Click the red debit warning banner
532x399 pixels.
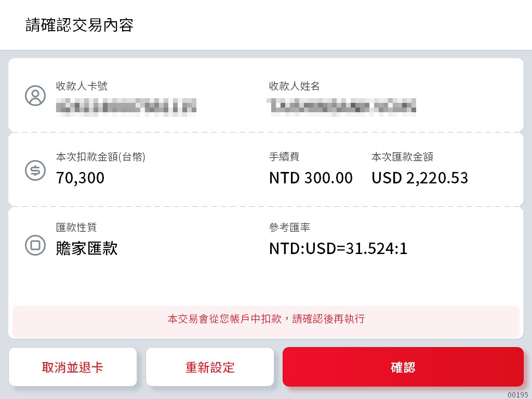[266, 319]
